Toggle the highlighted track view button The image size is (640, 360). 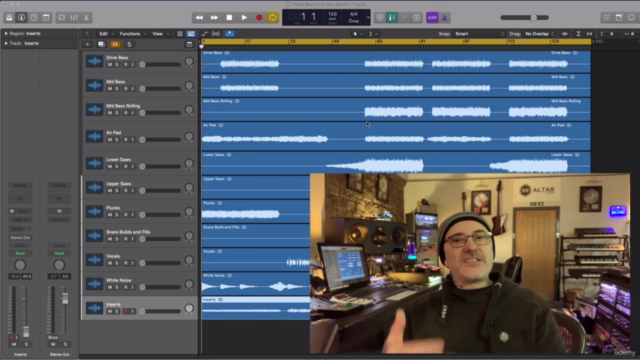click(191, 34)
